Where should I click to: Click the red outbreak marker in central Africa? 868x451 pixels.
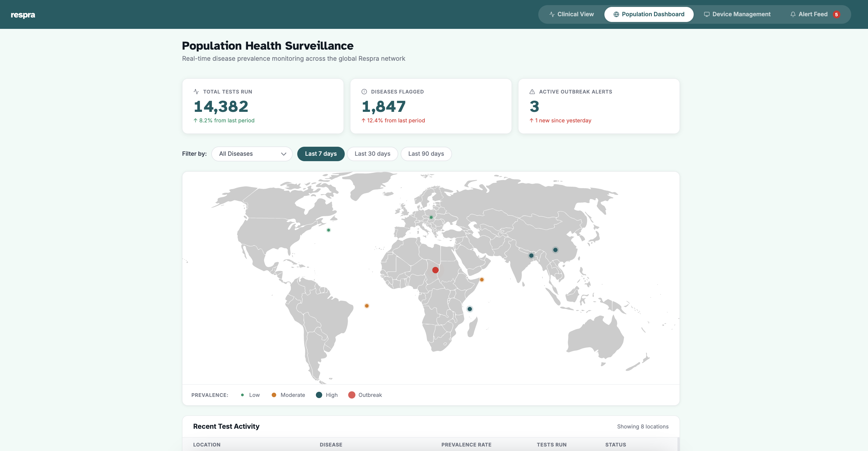click(435, 270)
